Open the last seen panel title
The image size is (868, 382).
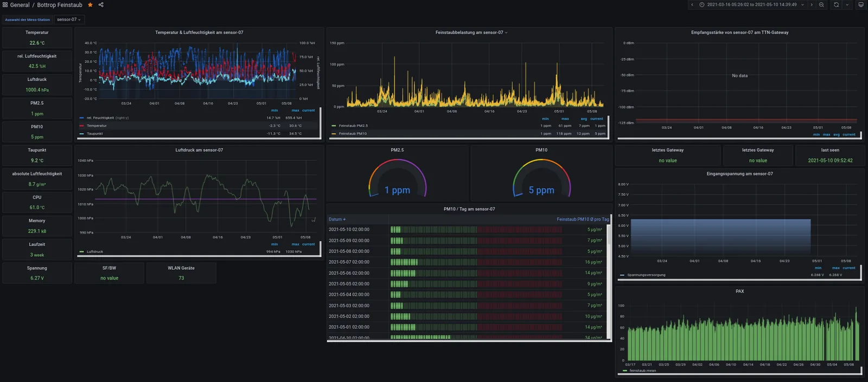pyautogui.click(x=830, y=150)
